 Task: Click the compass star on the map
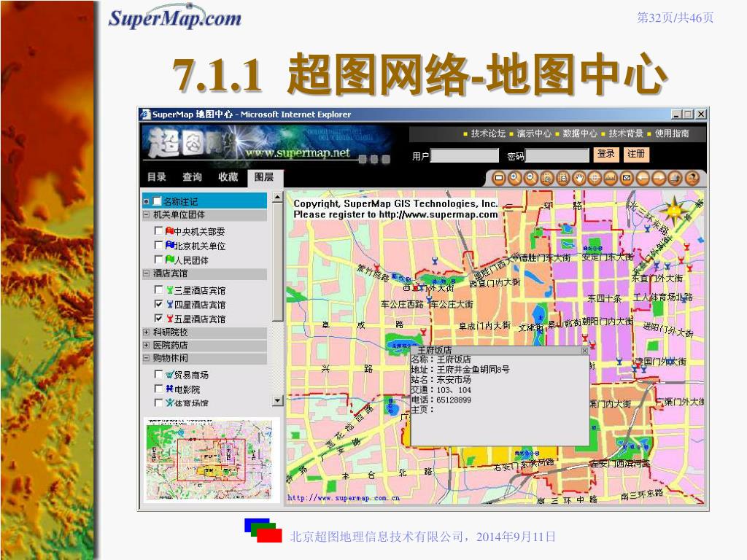(675, 209)
